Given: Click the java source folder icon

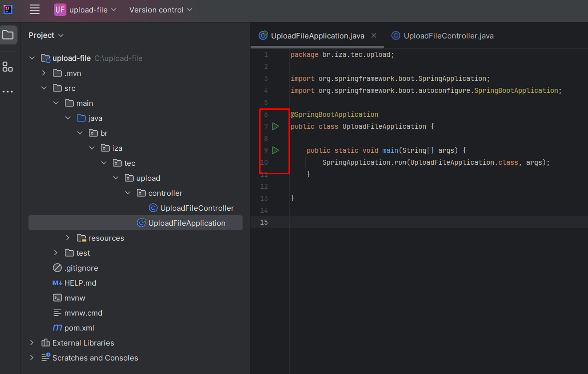Looking at the screenshot, I should coord(81,118).
